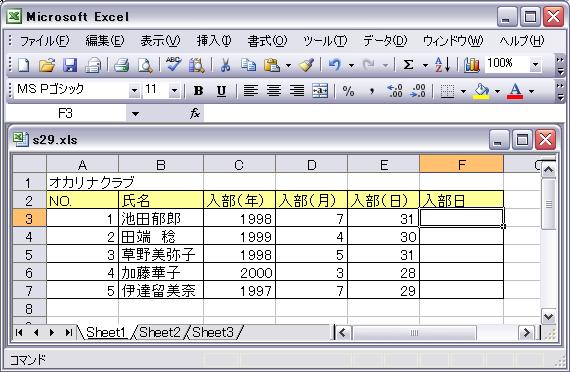This screenshot has height=372, width=570.
Task: Click the Print icon
Action: [x=121, y=65]
